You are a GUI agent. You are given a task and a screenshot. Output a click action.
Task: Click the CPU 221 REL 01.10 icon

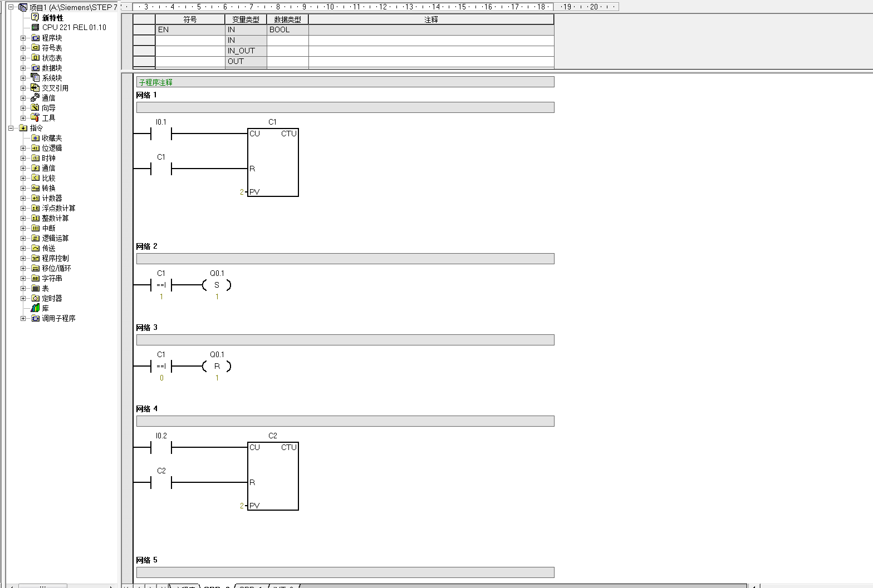coord(35,27)
